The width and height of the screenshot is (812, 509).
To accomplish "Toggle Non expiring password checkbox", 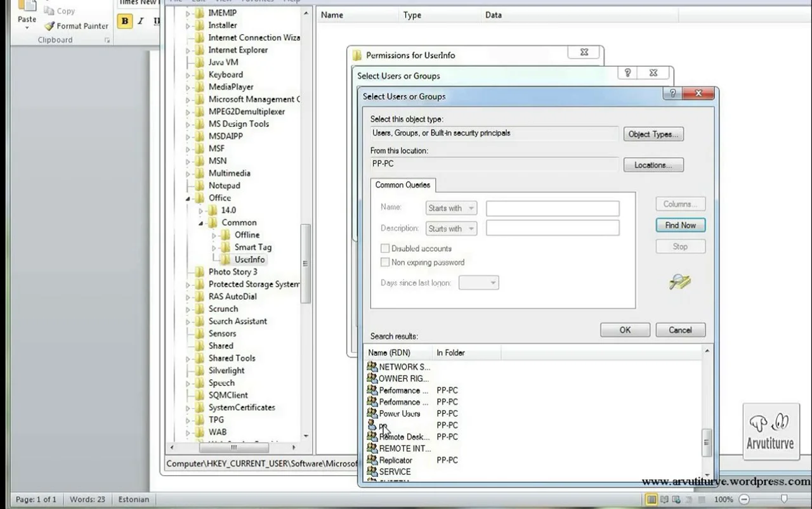I will 384,262.
